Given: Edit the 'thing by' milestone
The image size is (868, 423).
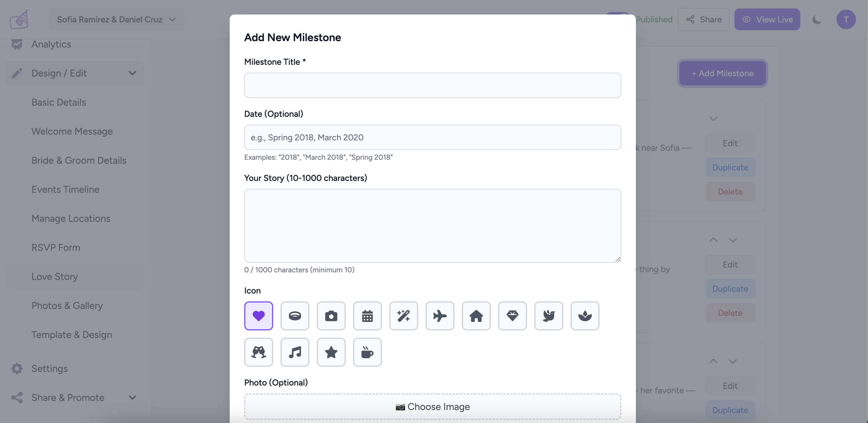Looking at the screenshot, I should tap(730, 264).
